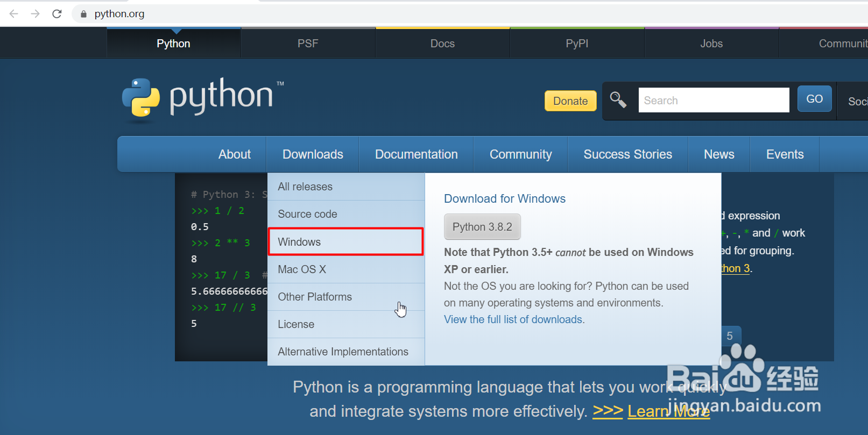Focus the Search text field
The image size is (868, 435).
click(714, 100)
